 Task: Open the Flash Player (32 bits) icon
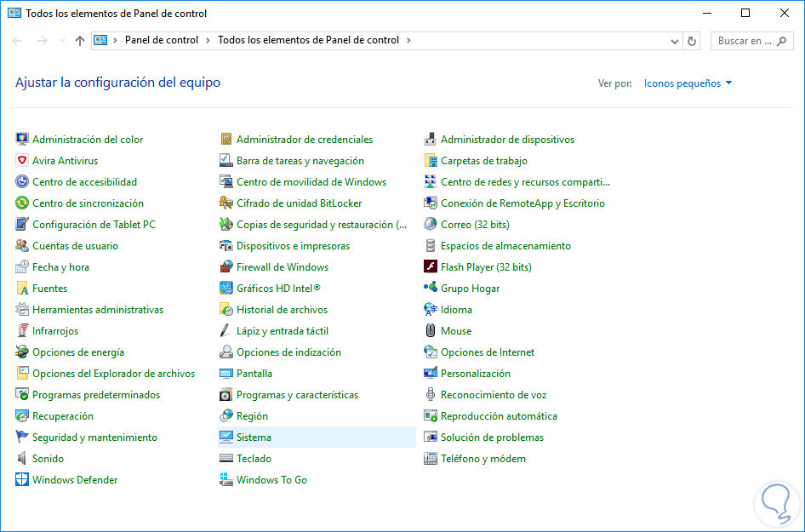tap(431, 267)
